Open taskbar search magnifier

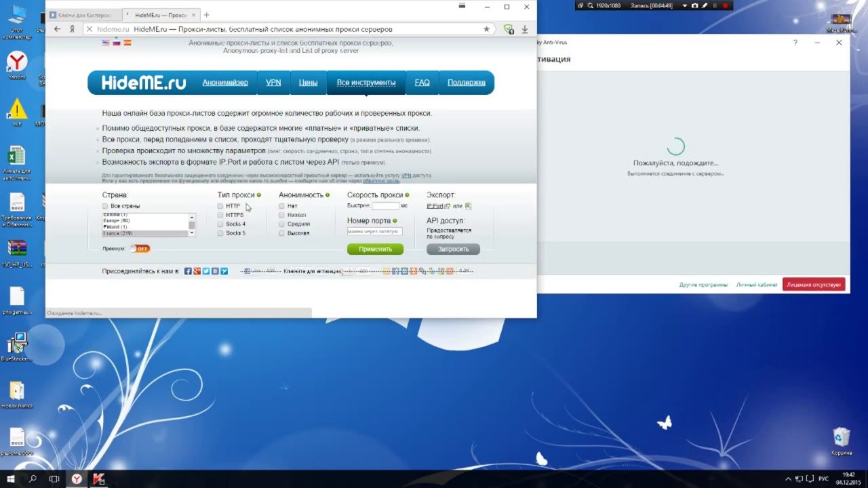click(33, 479)
